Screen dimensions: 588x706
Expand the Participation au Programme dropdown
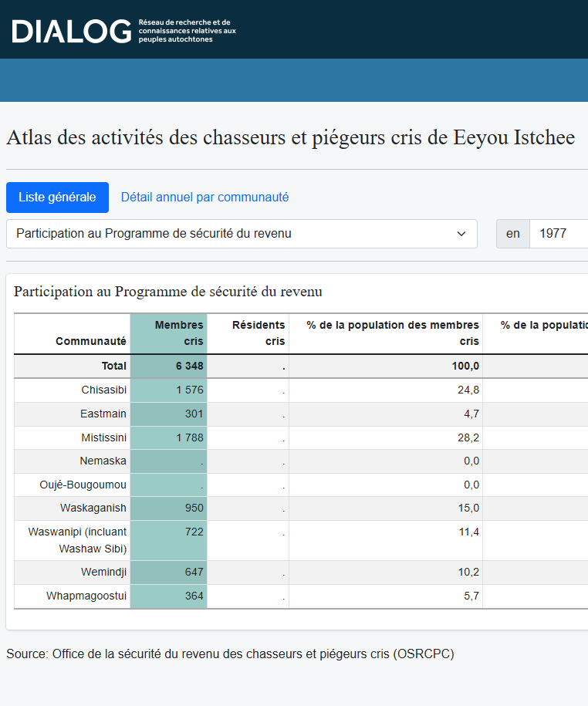242,234
